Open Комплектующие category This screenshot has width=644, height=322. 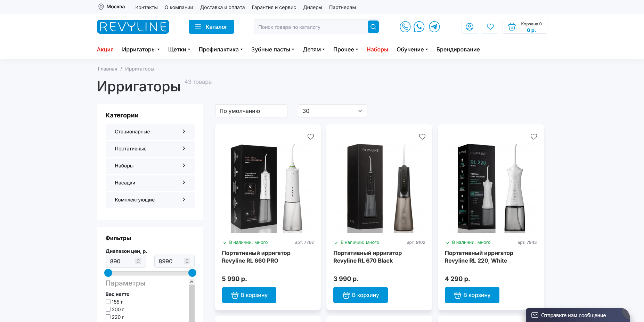(x=150, y=200)
